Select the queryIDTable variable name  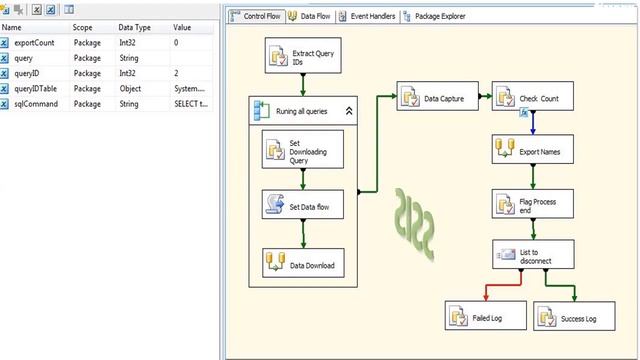(x=36, y=89)
